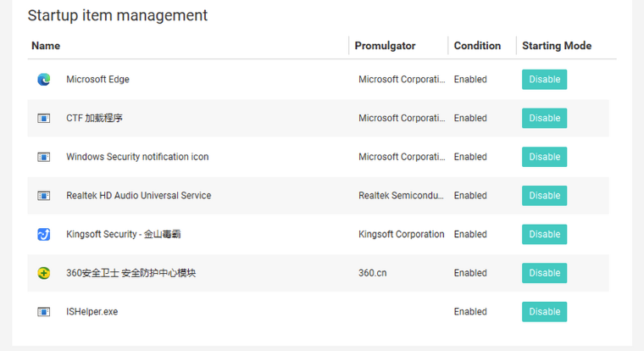Disable Windows Security notification icon startup
Viewport: 644px width, 351px height.
(x=544, y=157)
